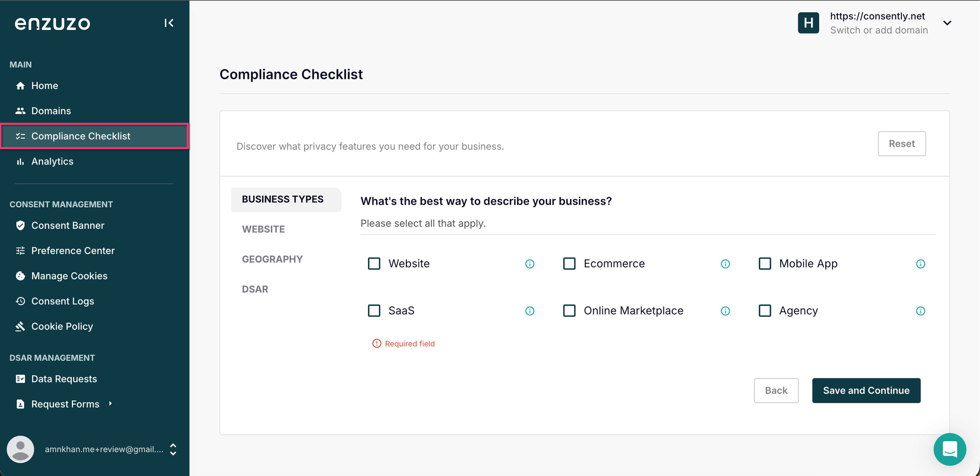Open Cookie Policy page

[95, 326]
